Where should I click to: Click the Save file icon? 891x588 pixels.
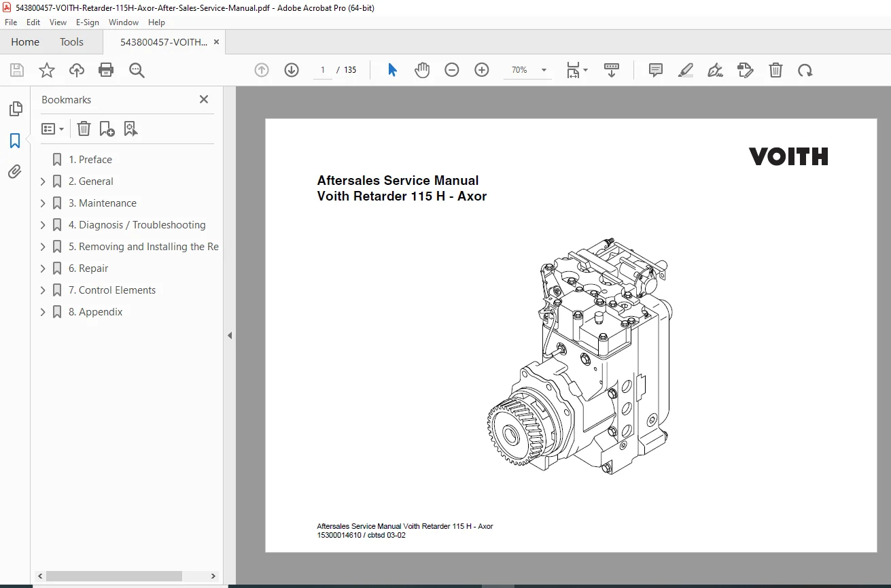(x=17, y=70)
